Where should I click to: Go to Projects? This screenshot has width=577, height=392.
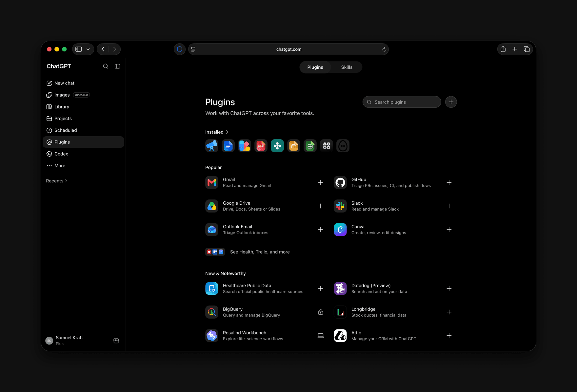pos(83,119)
